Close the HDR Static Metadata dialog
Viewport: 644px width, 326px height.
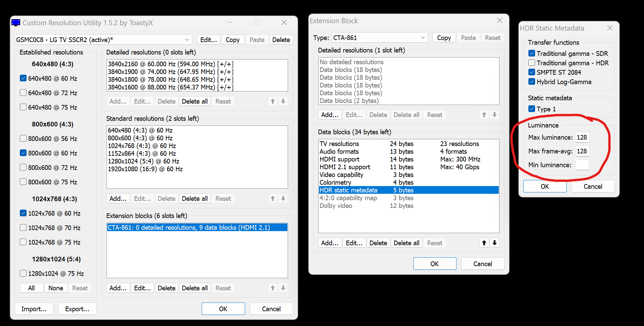pos(610,28)
